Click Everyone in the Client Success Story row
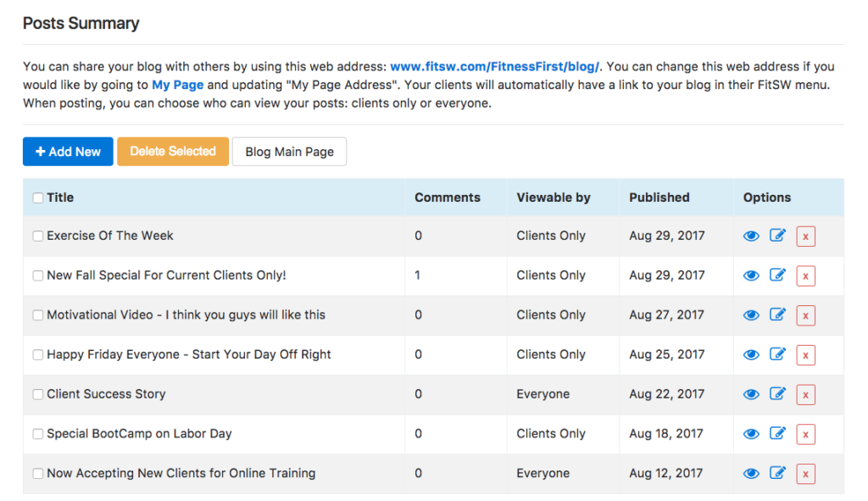 coord(543,394)
